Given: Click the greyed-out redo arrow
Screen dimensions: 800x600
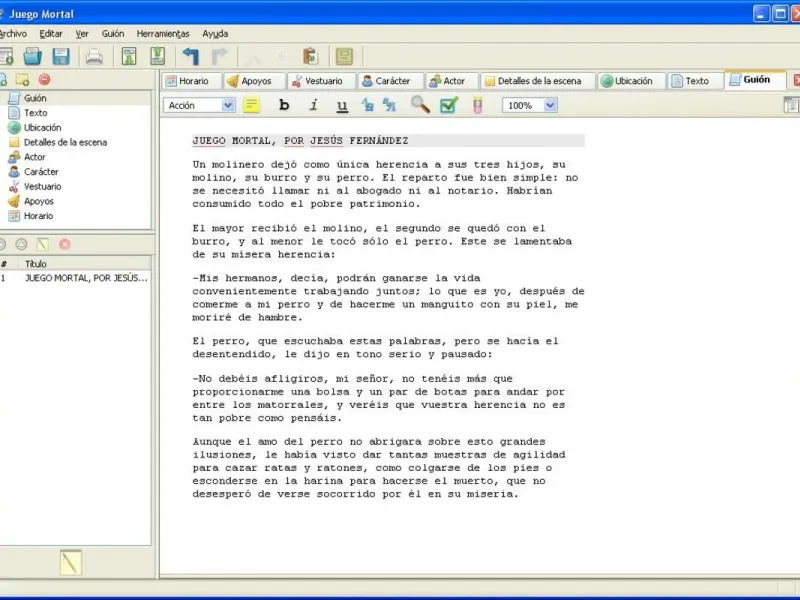Looking at the screenshot, I should pos(219,56).
